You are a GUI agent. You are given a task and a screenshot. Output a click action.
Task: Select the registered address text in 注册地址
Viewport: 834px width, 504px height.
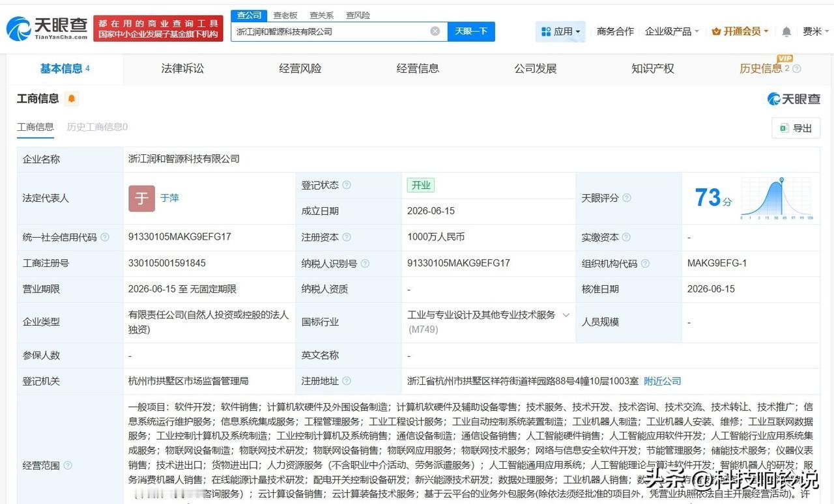523,381
